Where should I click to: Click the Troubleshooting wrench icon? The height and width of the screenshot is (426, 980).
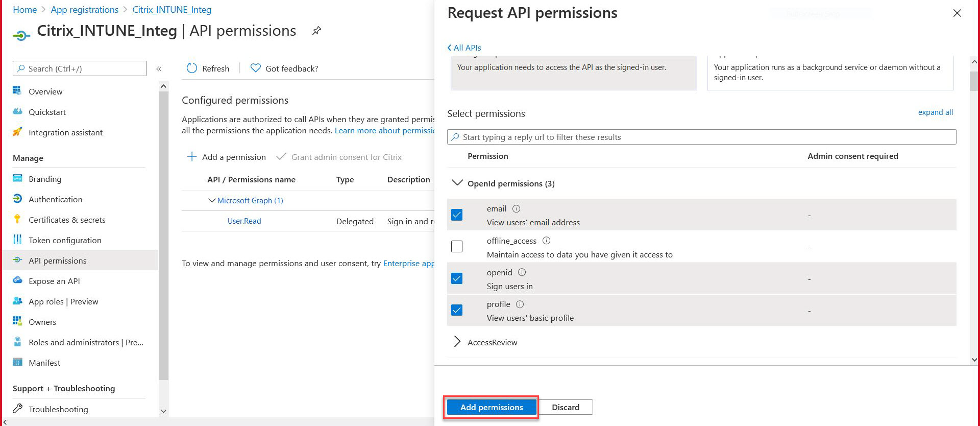tap(17, 409)
